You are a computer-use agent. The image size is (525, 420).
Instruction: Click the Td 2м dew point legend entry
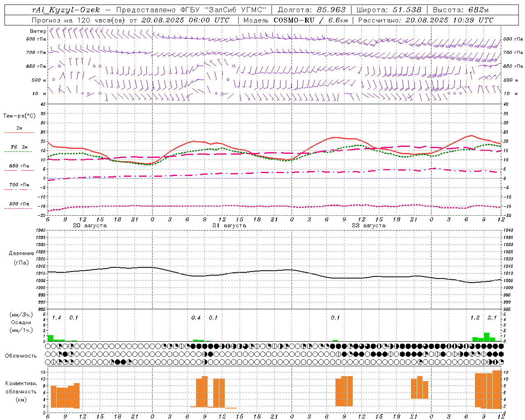(19, 147)
